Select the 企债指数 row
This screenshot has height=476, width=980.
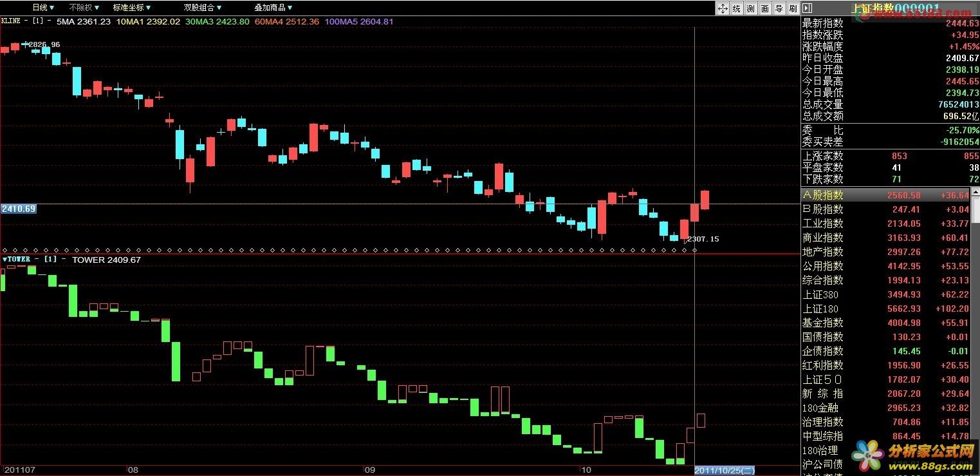tap(885, 351)
